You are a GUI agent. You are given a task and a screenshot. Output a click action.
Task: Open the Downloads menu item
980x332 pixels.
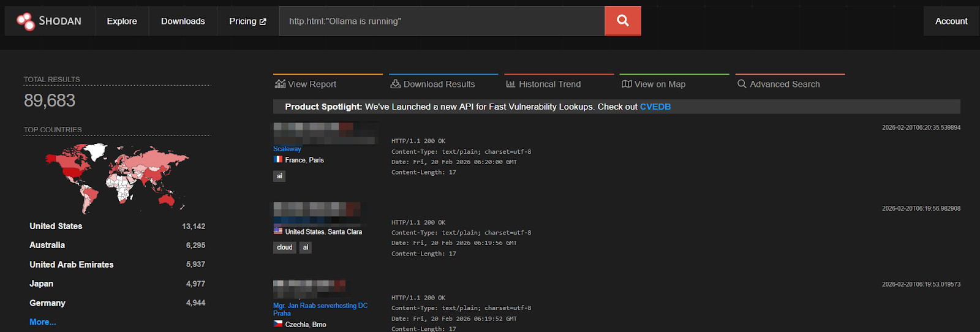point(183,21)
